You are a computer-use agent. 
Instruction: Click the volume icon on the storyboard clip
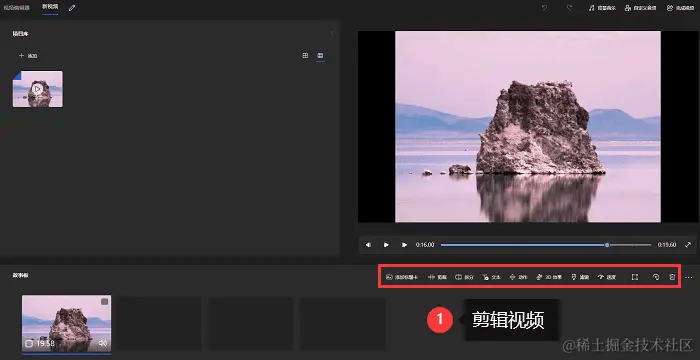tap(103, 343)
